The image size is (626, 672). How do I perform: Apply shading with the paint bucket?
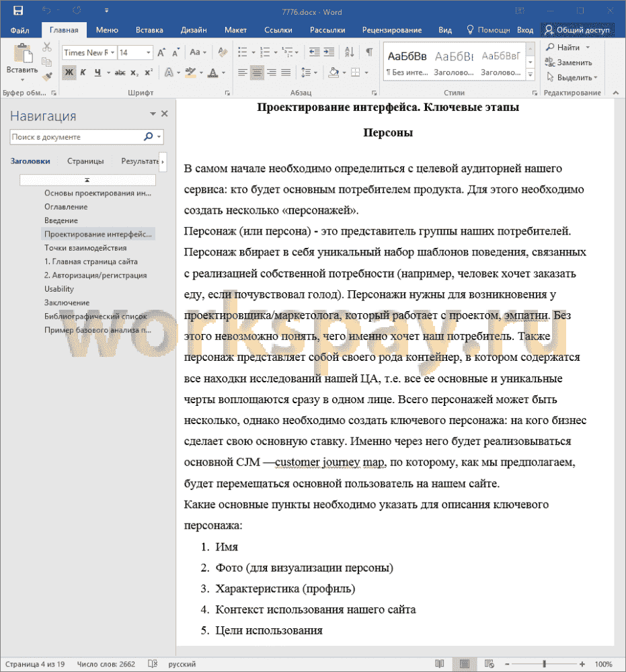click(334, 73)
